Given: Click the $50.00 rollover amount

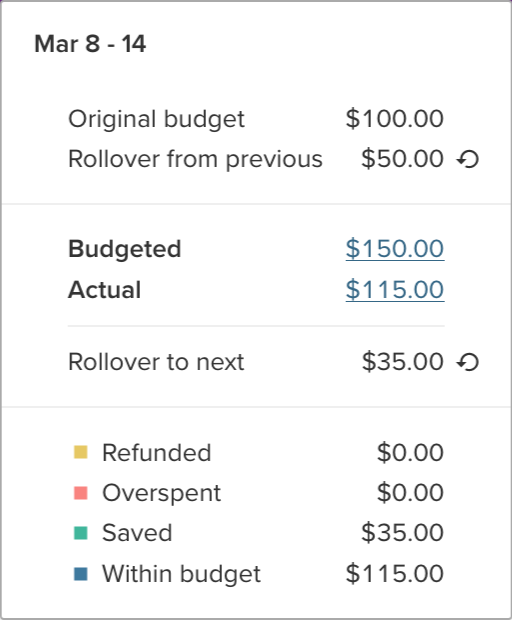Looking at the screenshot, I should pyautogui.click(x=402, y=159).
